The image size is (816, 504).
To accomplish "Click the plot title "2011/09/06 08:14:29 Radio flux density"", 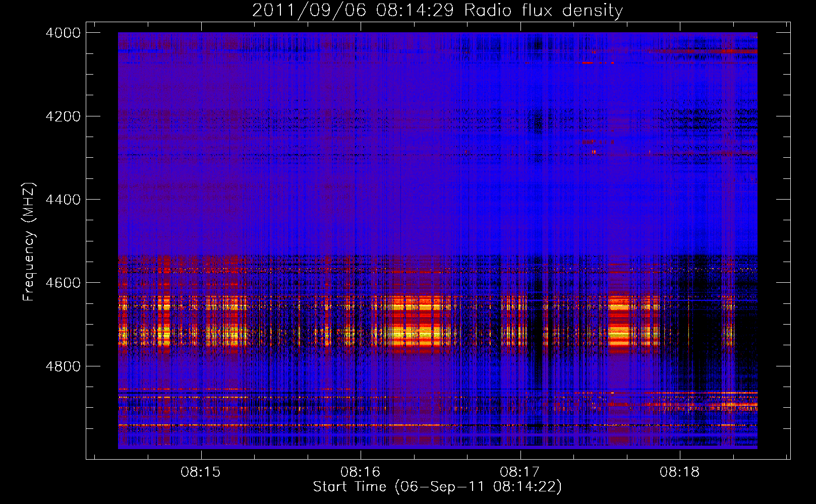I will 437,11.
